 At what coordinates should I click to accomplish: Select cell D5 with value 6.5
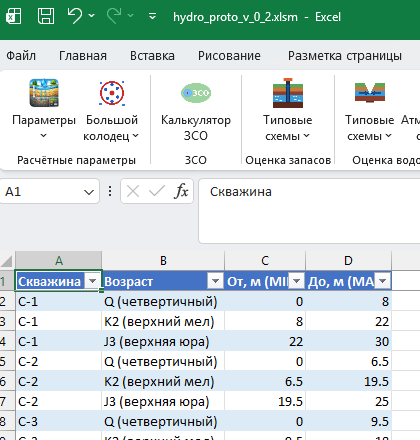pos(348,361)
